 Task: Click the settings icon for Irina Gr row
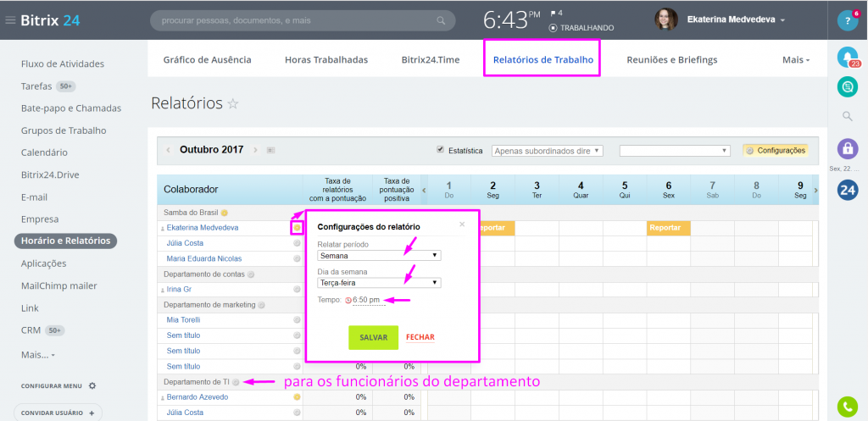point(297,290)
